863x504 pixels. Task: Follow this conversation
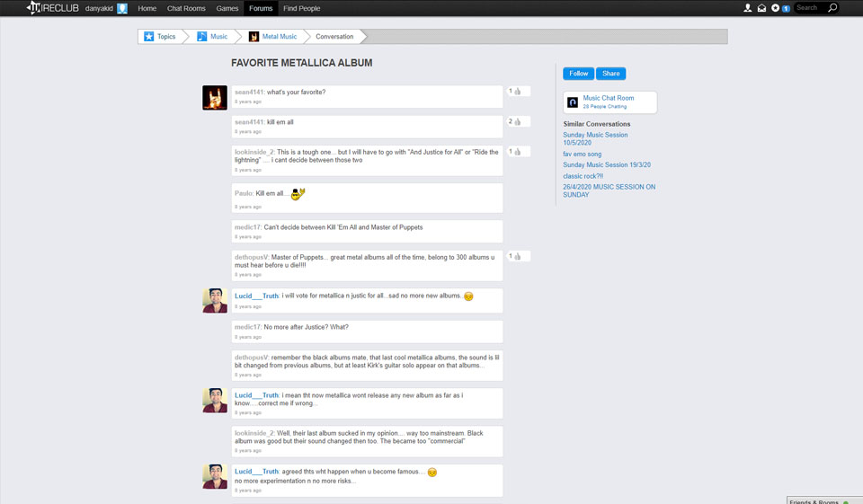[578, 74]
